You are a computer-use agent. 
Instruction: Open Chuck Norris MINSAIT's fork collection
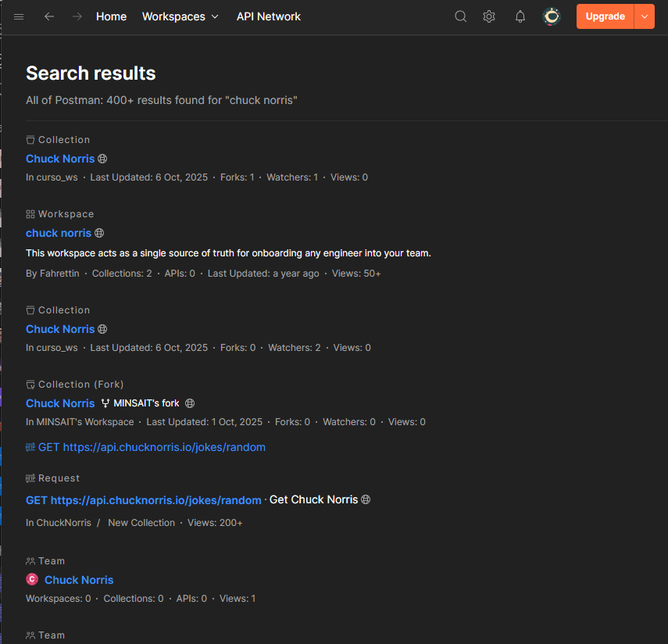[60, 403]
